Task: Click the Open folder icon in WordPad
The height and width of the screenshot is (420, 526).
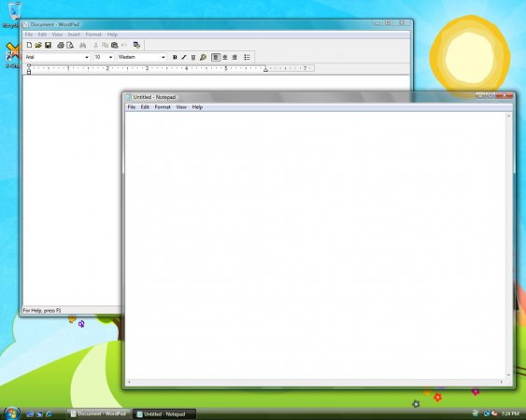Action: pyautogui.click(x=38, y=45)
